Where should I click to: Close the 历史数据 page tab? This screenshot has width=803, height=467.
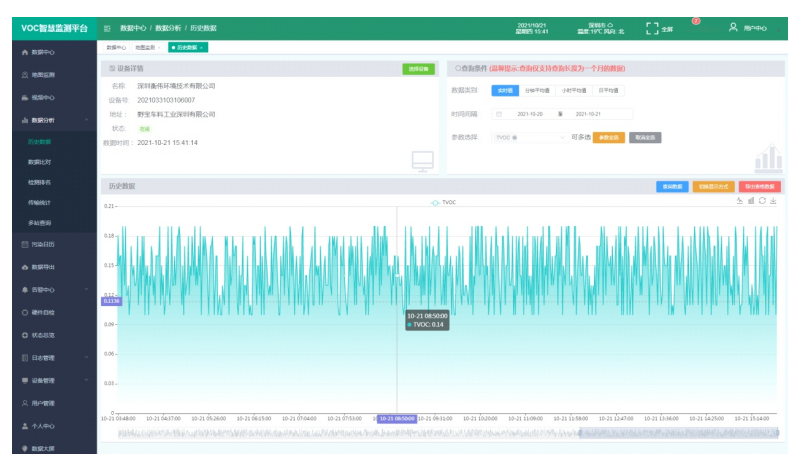(202, 48)
